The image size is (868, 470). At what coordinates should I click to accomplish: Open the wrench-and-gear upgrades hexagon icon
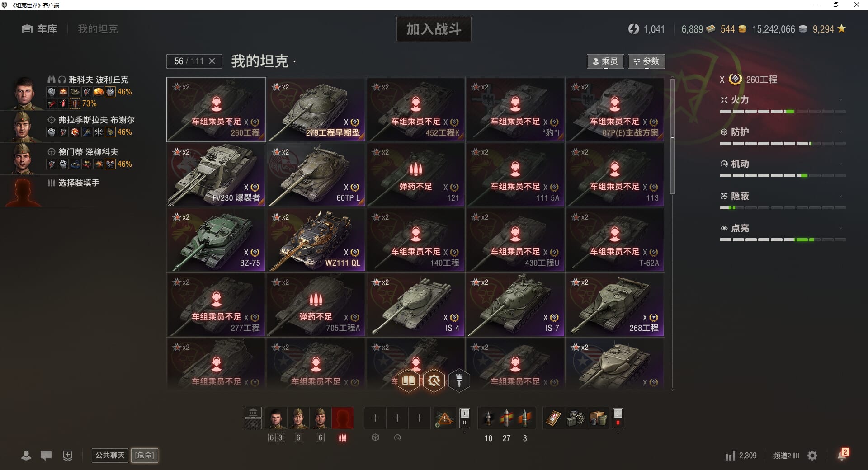click(434, 380)
